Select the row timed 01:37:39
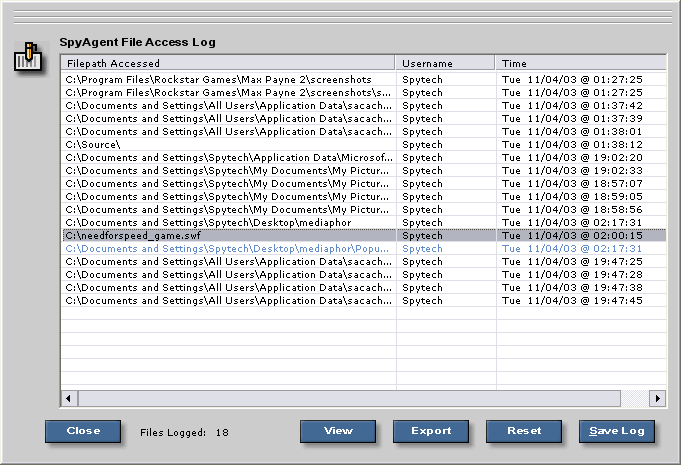 click(364, 119)
